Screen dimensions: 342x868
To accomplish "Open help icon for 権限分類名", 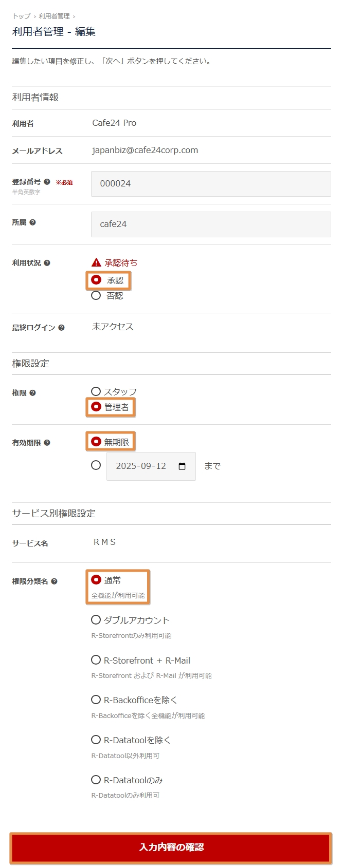I will point(55,581).
